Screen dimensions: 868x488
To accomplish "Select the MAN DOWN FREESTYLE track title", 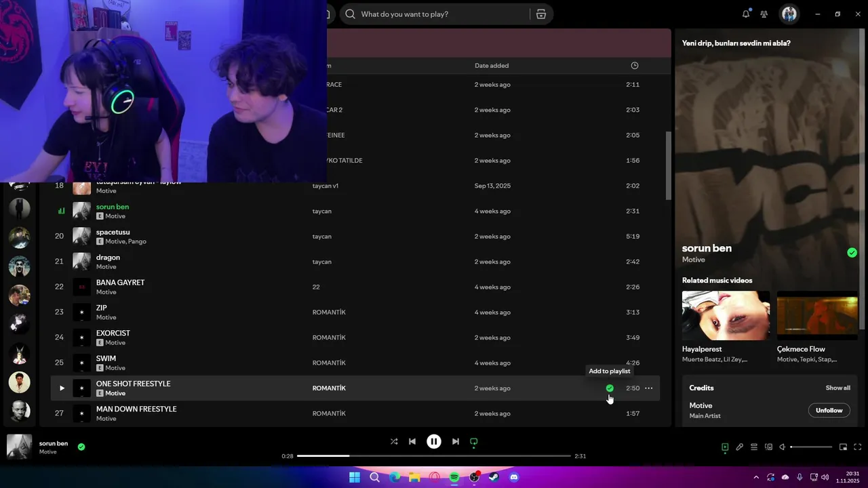I will (x=136, y=409).
